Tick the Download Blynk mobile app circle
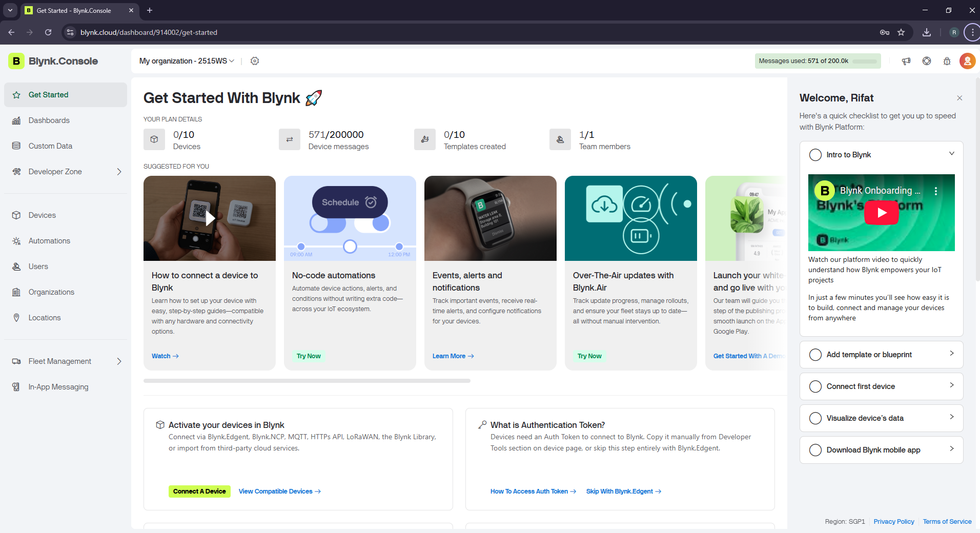 (x=815, y=450)
